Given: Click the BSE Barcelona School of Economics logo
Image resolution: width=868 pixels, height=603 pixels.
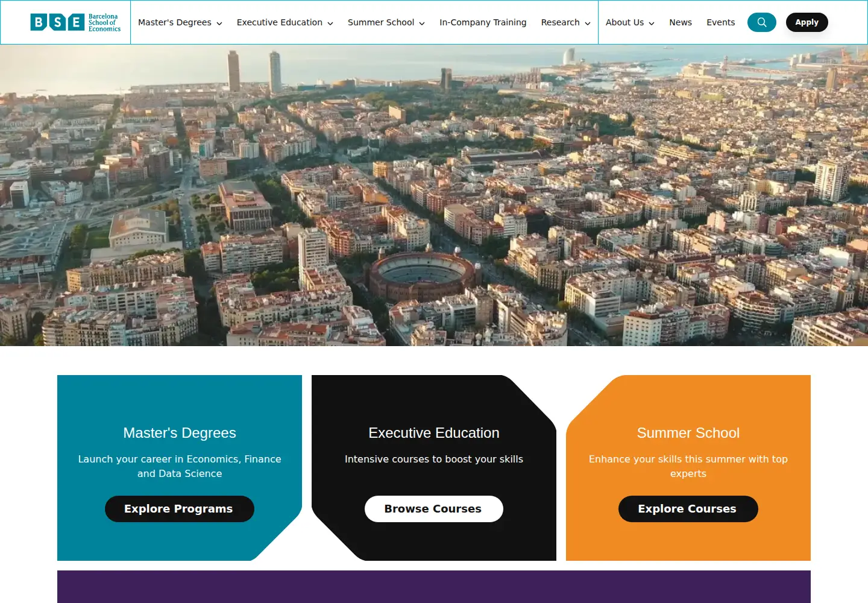Looking at the screenshot, I should point(75,22).
